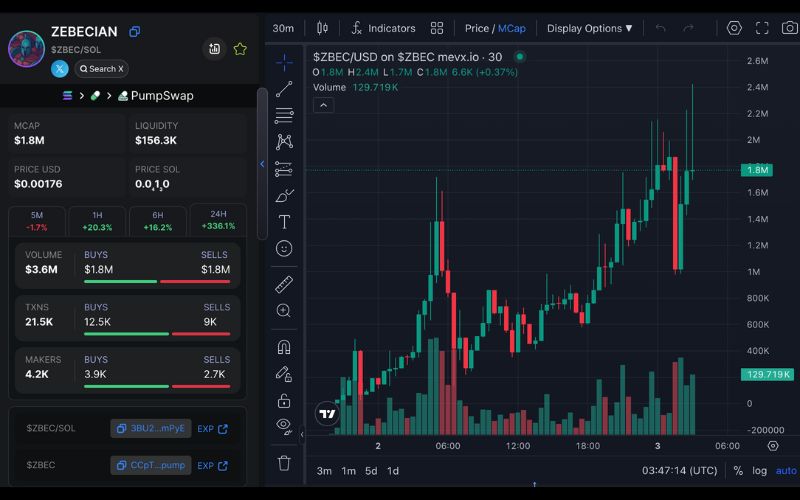The width and height of the screenshot is (800, 500).
Task: Click the PumpSwap exchange label
Action: point(156,96)
